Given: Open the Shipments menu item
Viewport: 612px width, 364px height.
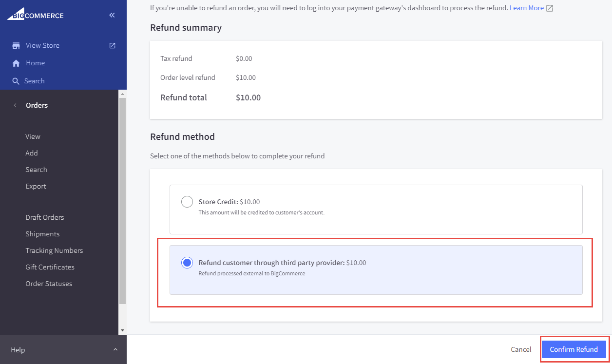Looking at the screenshot, I should point(42,234).
